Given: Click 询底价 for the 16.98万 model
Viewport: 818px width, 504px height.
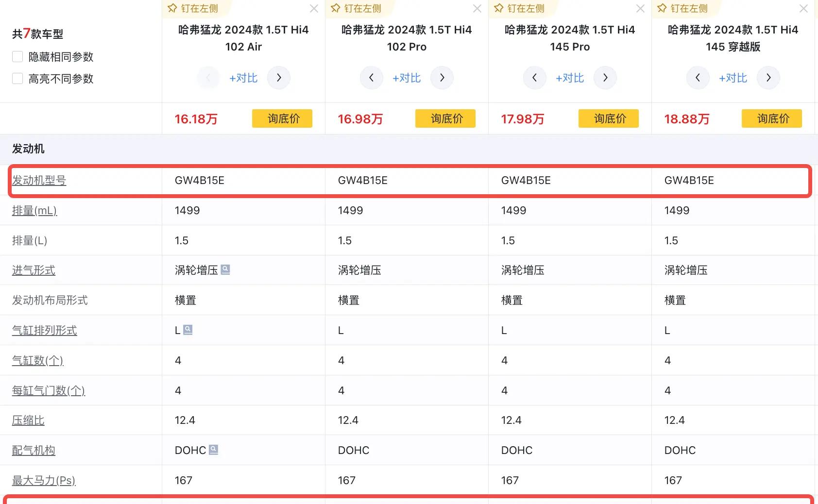Looking at the screenshot, I should pyautogui.click(x=445, y=118).
